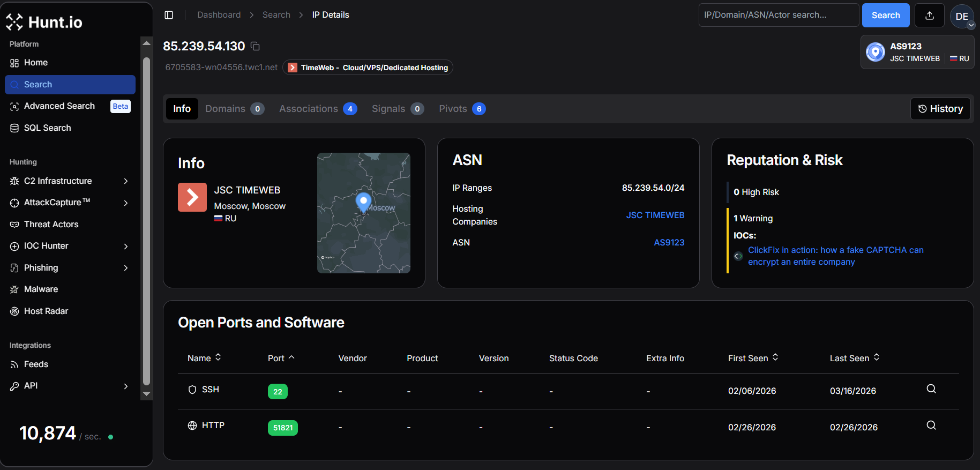Copy the IP address 85.239.54.130
The height and width of the screenshot is (470, 980).
(x=256, y=47)
